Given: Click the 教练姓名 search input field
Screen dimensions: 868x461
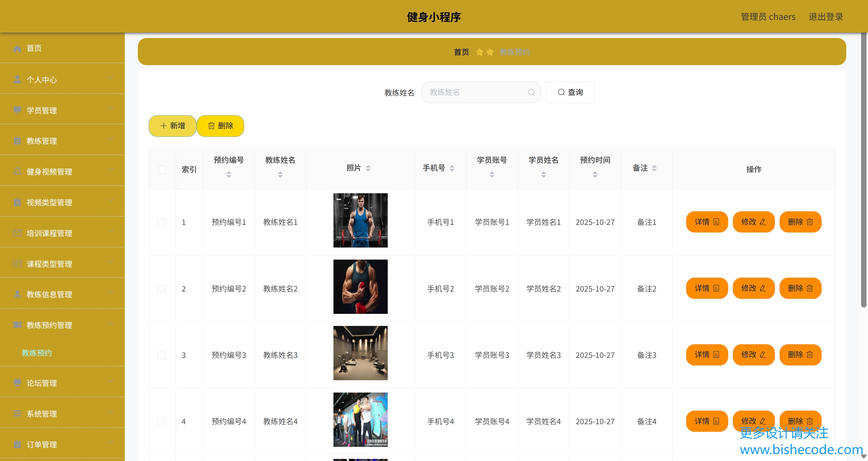Looking at the screenshot, I should pyautogui.click(x=475, y=92).
